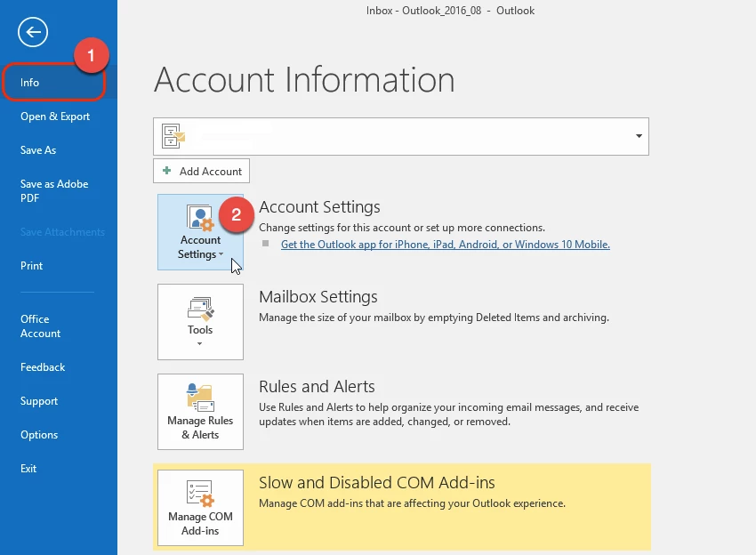The height and width of the screenshot is (555, 756).
Task: Choose Save as Adobe PDF
Action: click(54, 191)
